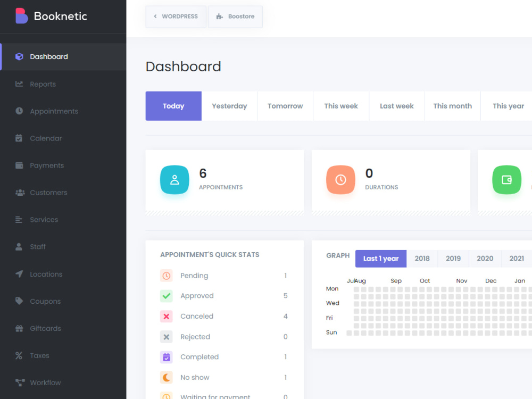Viewport: 532px width, 399px height.
Task: Click the Canceled stat row label
Action: pyautogui.click(x=197, y=316)
